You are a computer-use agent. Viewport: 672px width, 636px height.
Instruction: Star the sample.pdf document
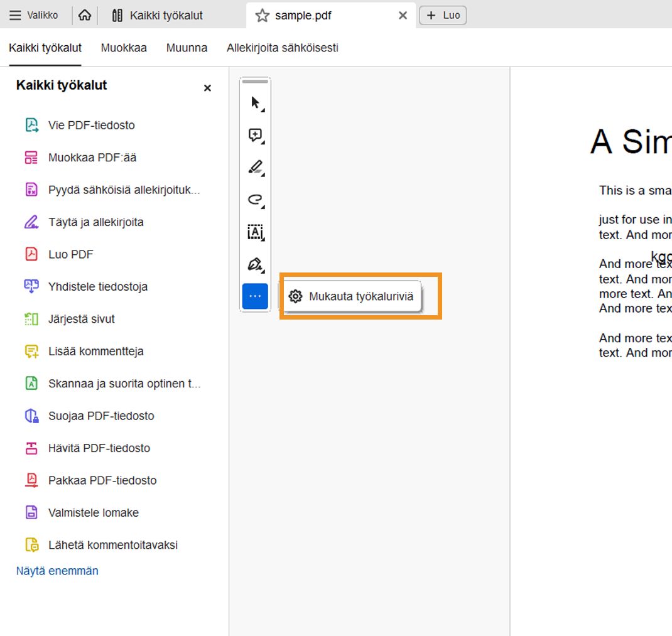tap(262, 16)
